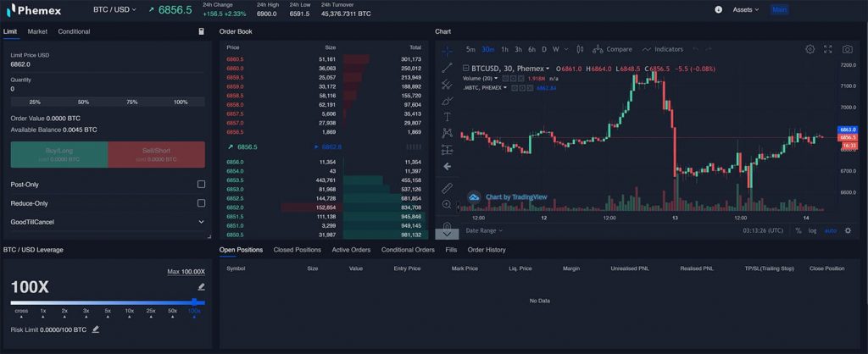Open axis settings gear at chart bottom
868x354 pixels.
coord(848,230)
